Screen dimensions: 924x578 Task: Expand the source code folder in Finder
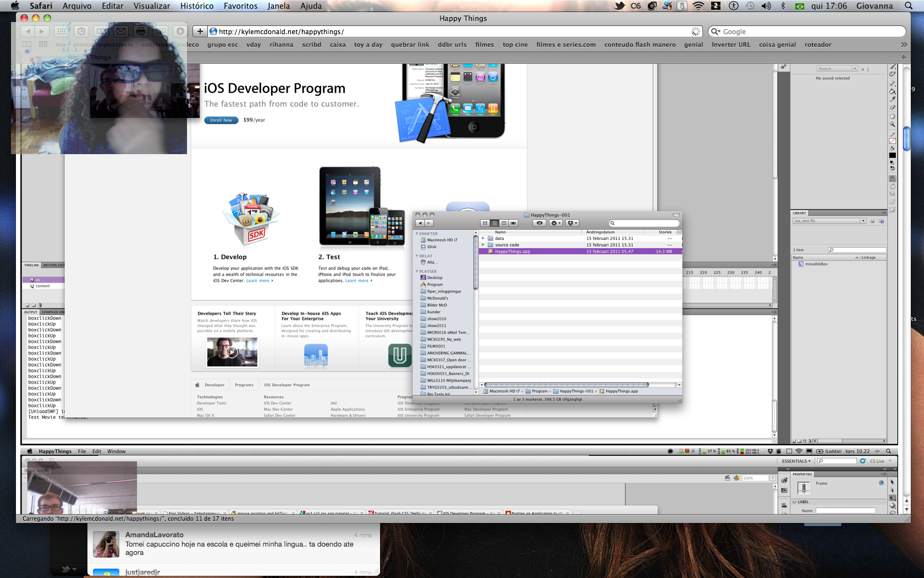pyautogui.click(x=483, y=245)
